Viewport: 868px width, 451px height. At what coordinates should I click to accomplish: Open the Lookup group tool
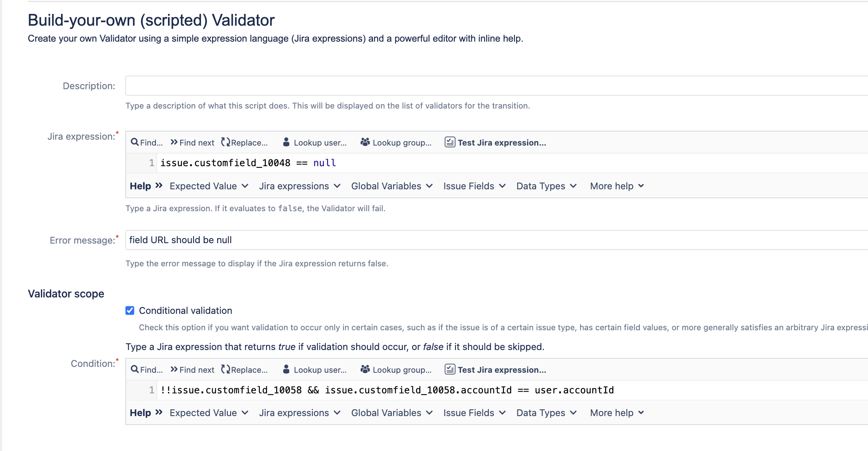point(396,143)
